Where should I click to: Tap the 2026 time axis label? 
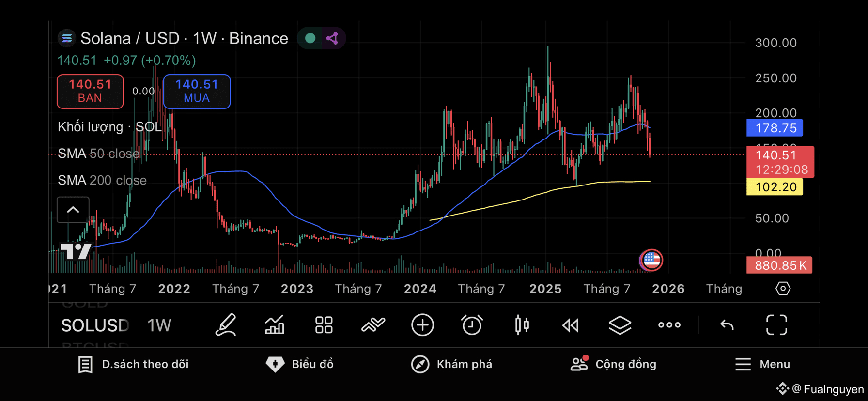[x=668, y=289]
